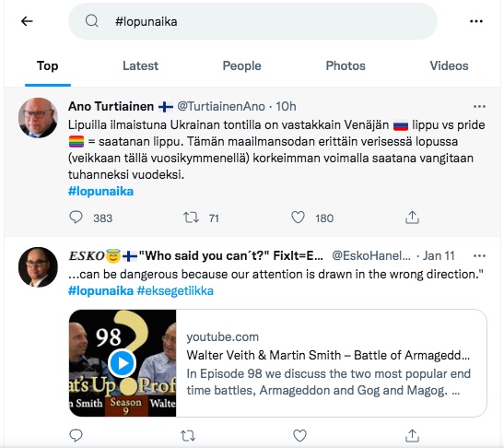The height and width of the screenshot is (448, 504).
Task: Share Esko's tweet
Action: [x=412, y=435]
